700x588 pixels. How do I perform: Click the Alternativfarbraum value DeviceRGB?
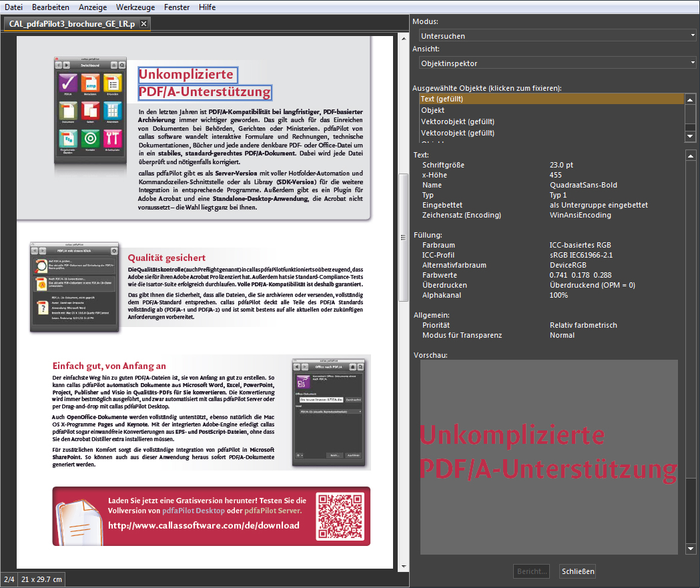(568, 265)
